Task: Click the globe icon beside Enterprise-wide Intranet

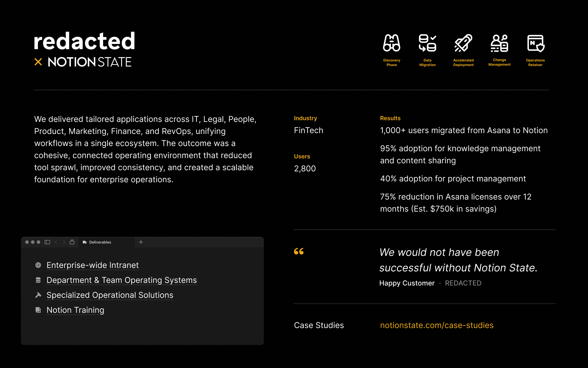Action: [38, 265]
